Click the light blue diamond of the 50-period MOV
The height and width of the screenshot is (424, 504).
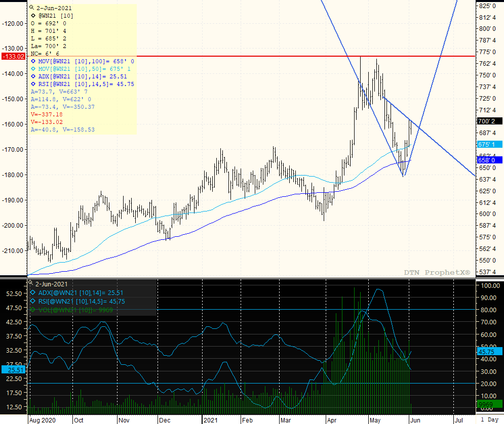pos(33,69)
